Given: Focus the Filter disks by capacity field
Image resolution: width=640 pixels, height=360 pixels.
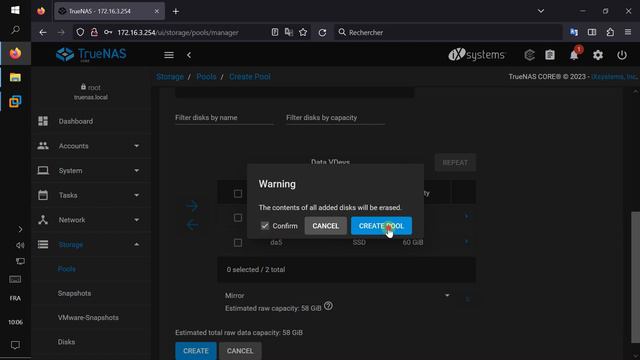Looking at the screenshot, I should coord(335,118).
